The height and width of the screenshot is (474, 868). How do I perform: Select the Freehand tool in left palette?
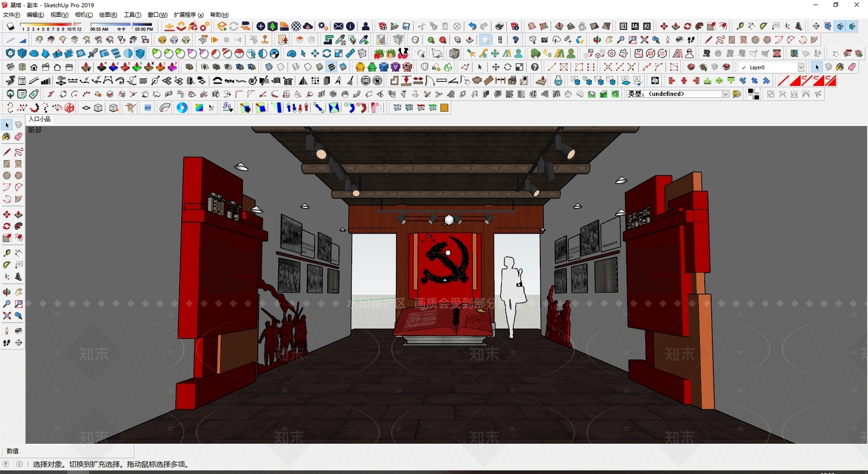click(18, 152)
